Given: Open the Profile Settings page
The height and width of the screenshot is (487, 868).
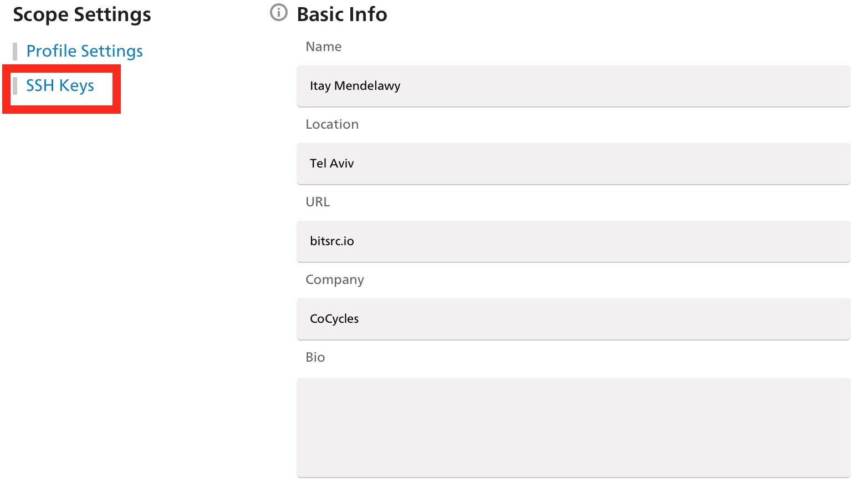Looking at the screenshot, I should pos(85,51).
